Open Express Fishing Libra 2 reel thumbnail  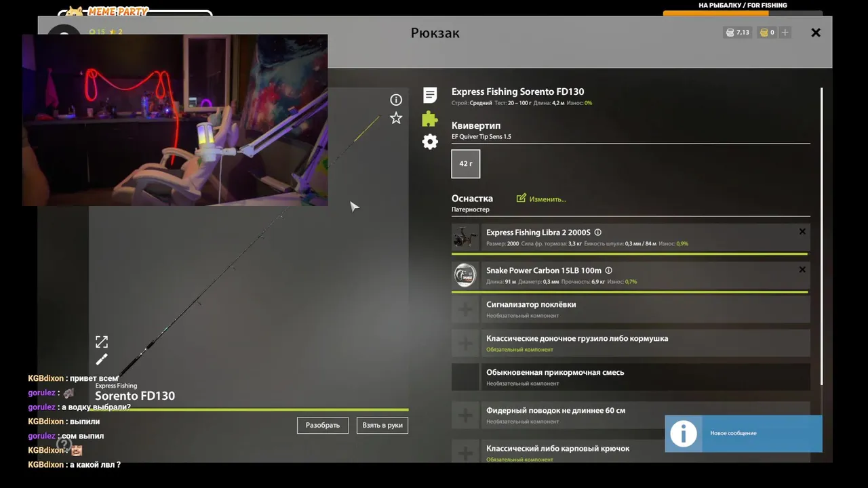465,238
